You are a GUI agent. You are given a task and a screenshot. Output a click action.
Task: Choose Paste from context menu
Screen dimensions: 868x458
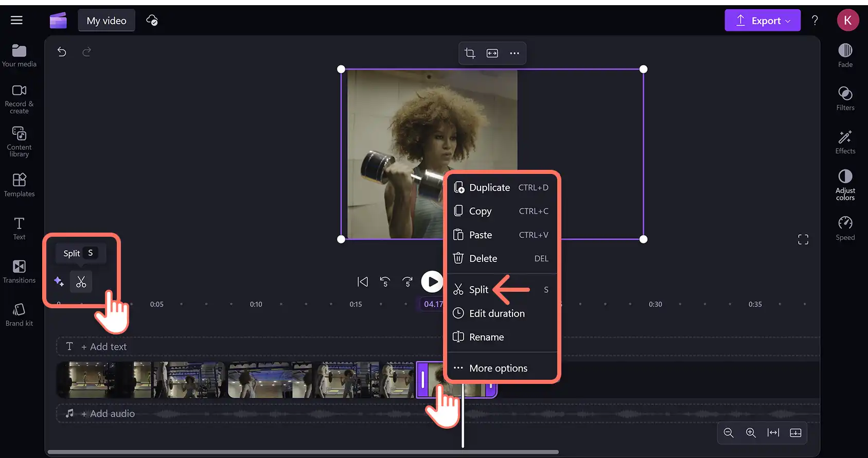[x=502, y=235]
